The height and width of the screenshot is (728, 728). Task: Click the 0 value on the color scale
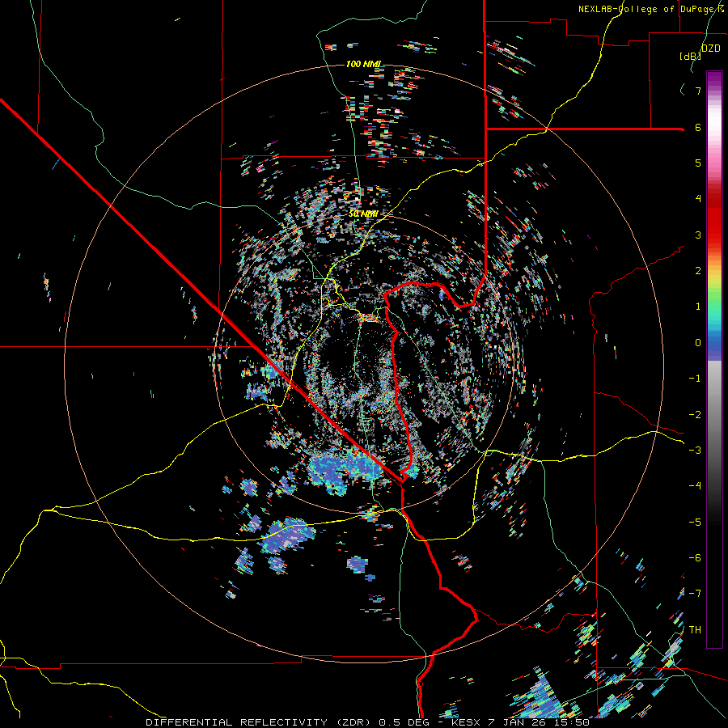point(698,343)
